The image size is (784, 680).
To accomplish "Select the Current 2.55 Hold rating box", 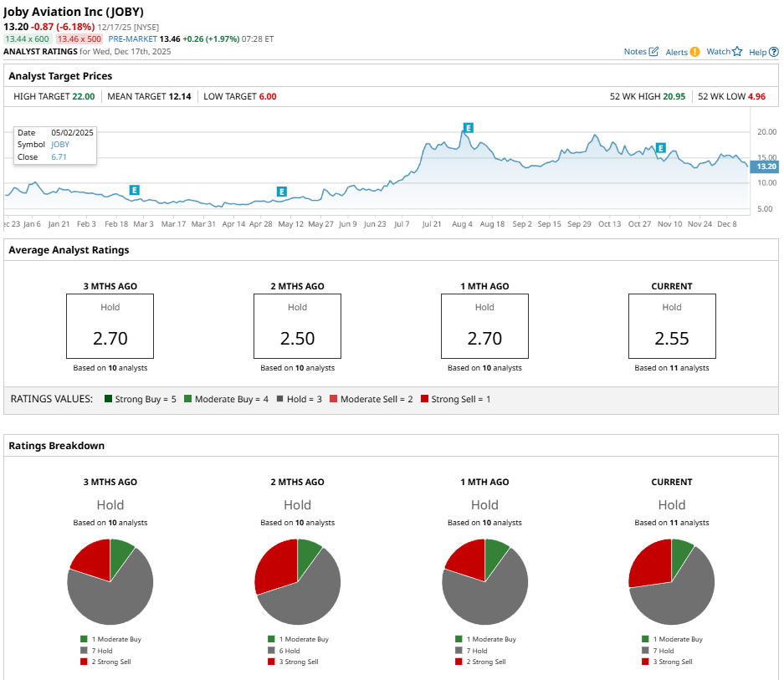I will 672,326.
